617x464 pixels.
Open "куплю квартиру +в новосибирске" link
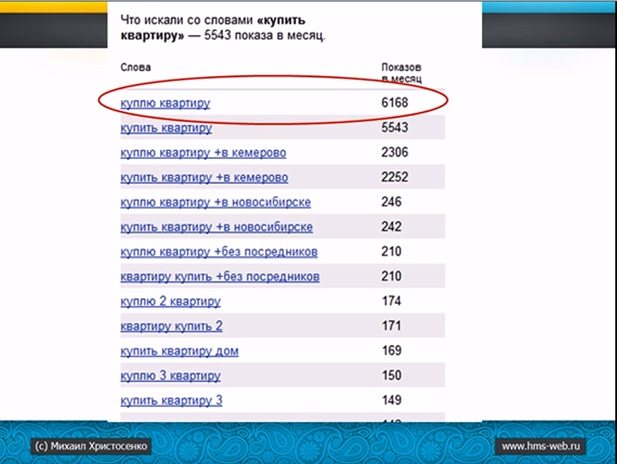[x=216, y=202]
